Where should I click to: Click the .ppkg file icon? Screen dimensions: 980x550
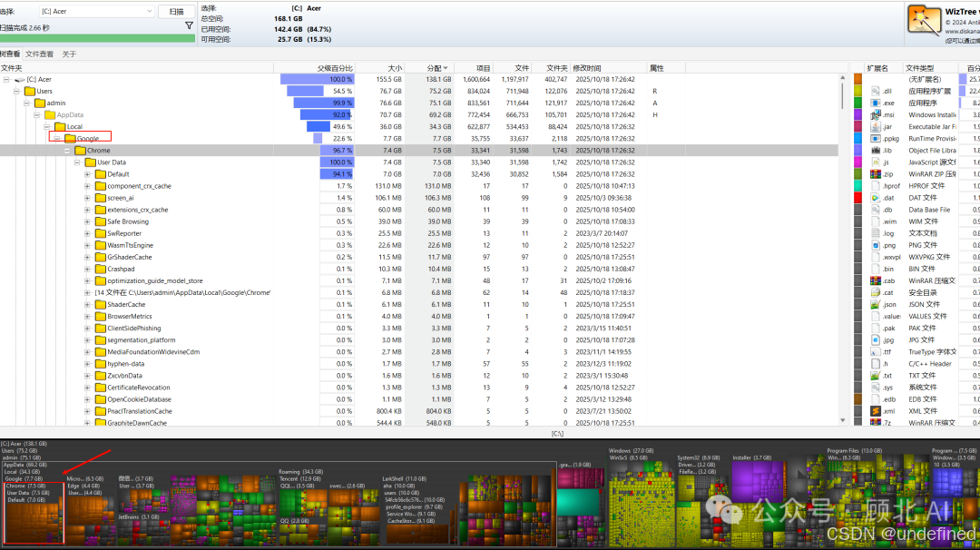pos(876,139)
